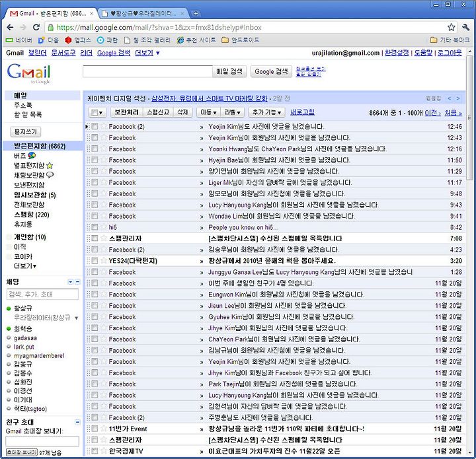The height and width of the screenshot is (459, 476).
Task: Show the next web clip with the right arrow
Action: (458, 98)
